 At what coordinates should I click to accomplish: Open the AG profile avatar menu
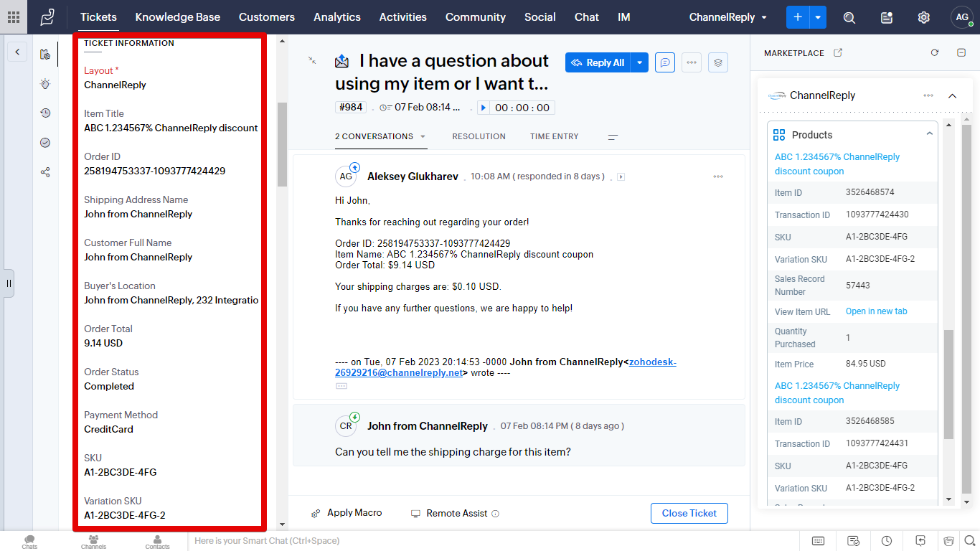(x=961, y=17)
